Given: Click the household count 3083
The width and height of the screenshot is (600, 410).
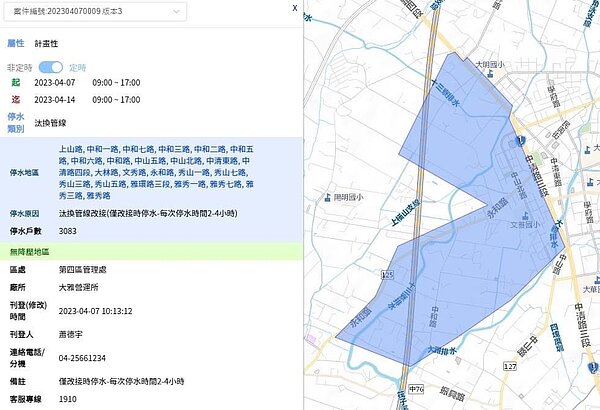Looking at the screenshot, I should 68,231.
